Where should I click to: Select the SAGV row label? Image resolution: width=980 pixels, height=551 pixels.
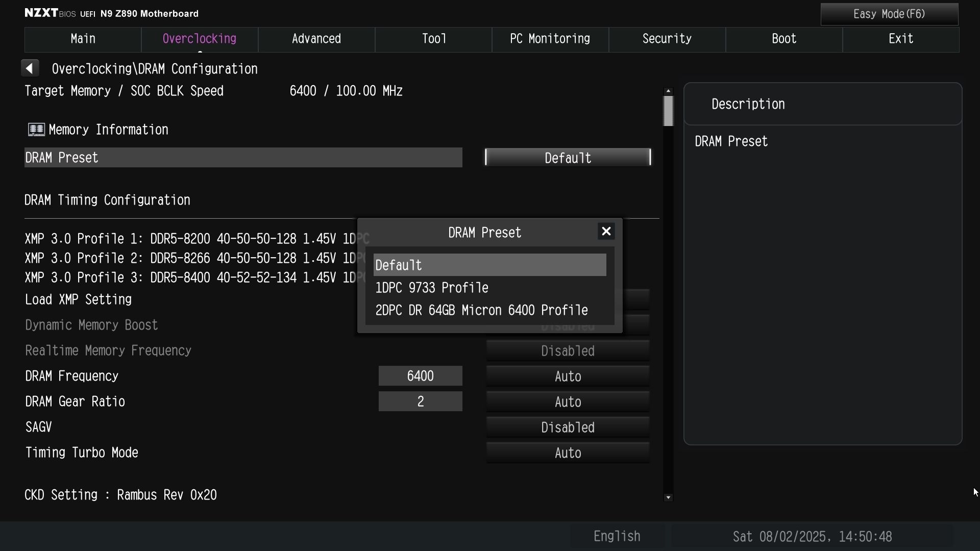click(38, 427)
